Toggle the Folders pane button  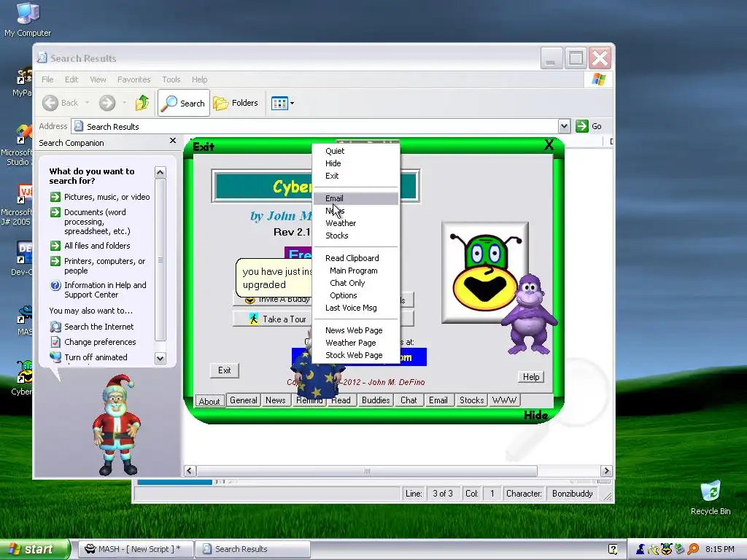click(236, 103)
